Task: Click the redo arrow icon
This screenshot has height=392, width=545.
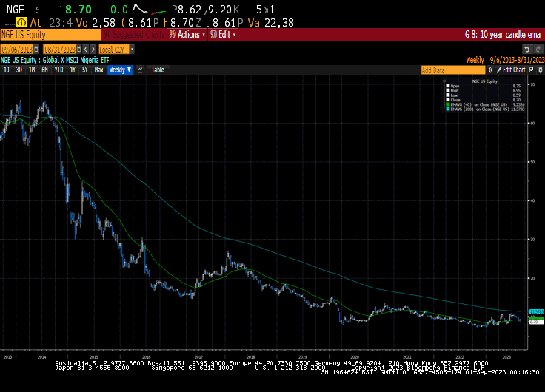Action: coord(538,50)
